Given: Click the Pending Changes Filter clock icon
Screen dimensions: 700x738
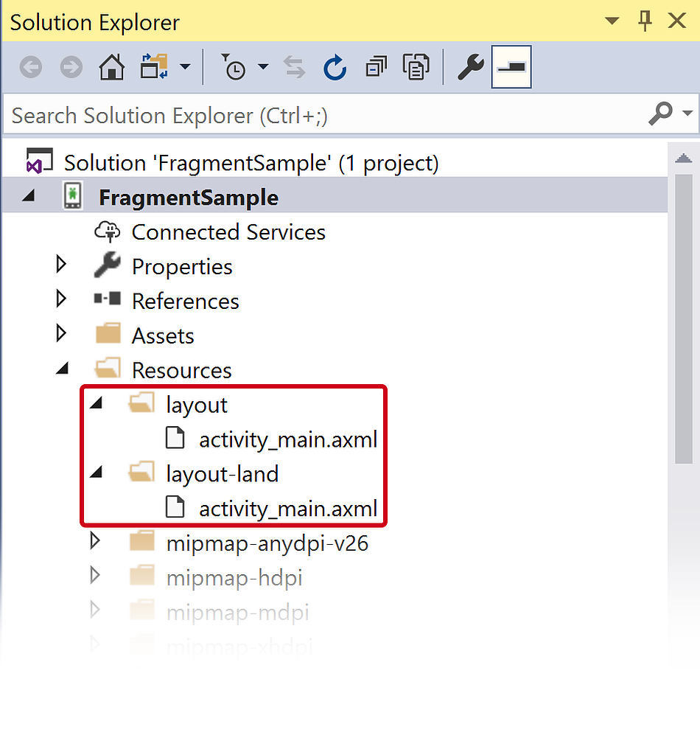Looking at the screenshot, I should [234, 68].
